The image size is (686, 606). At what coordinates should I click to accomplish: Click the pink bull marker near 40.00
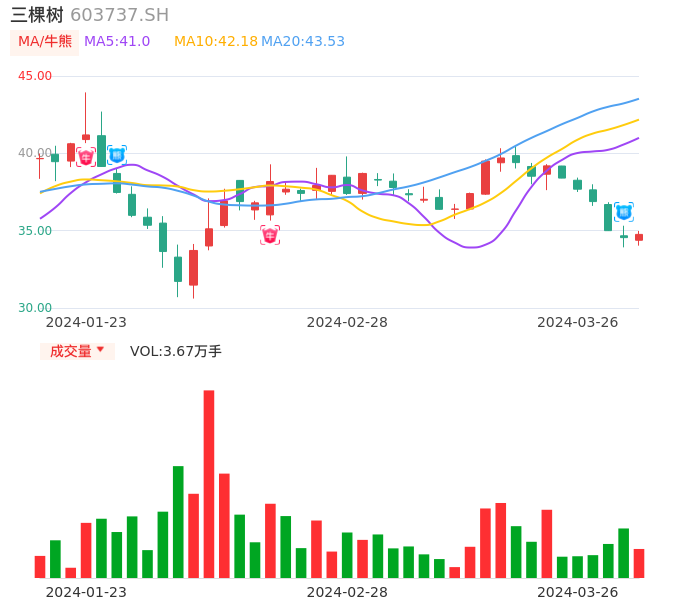(86, 157)
